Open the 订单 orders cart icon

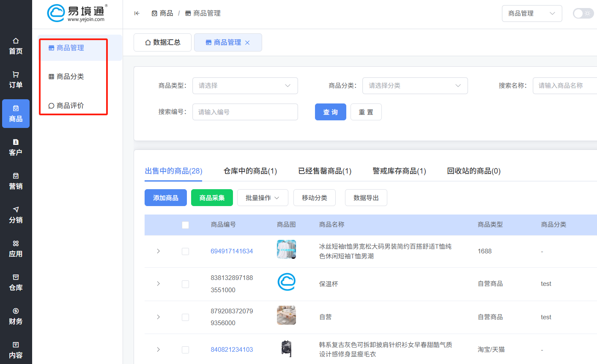(x=16, y=75)
